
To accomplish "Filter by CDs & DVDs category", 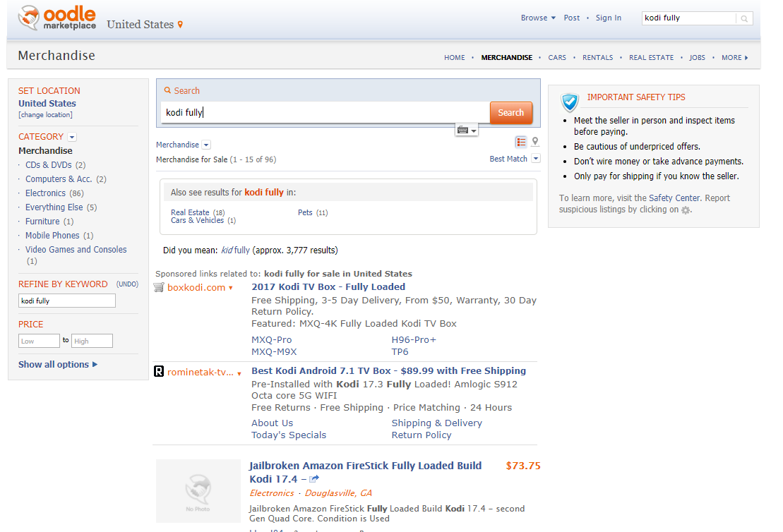I will point(49,164).
